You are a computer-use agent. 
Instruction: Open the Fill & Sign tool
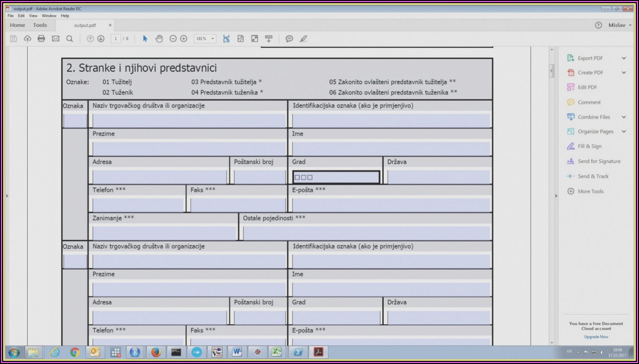pos(589,146)
